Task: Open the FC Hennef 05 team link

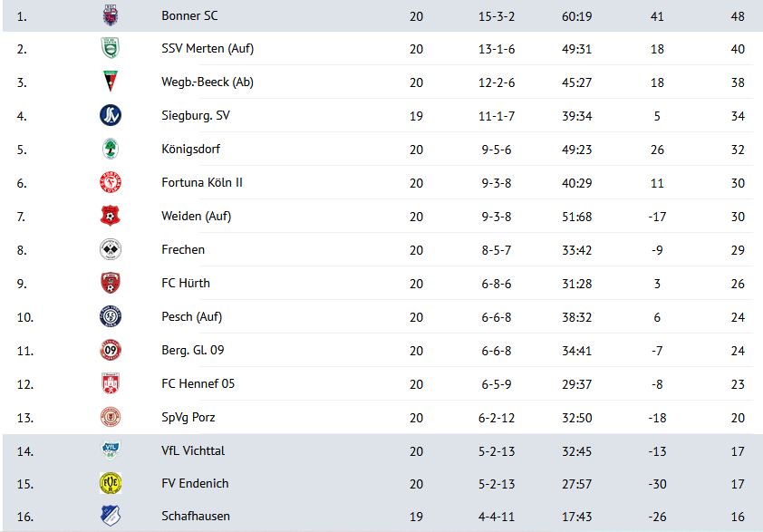Action: [198, 383]
